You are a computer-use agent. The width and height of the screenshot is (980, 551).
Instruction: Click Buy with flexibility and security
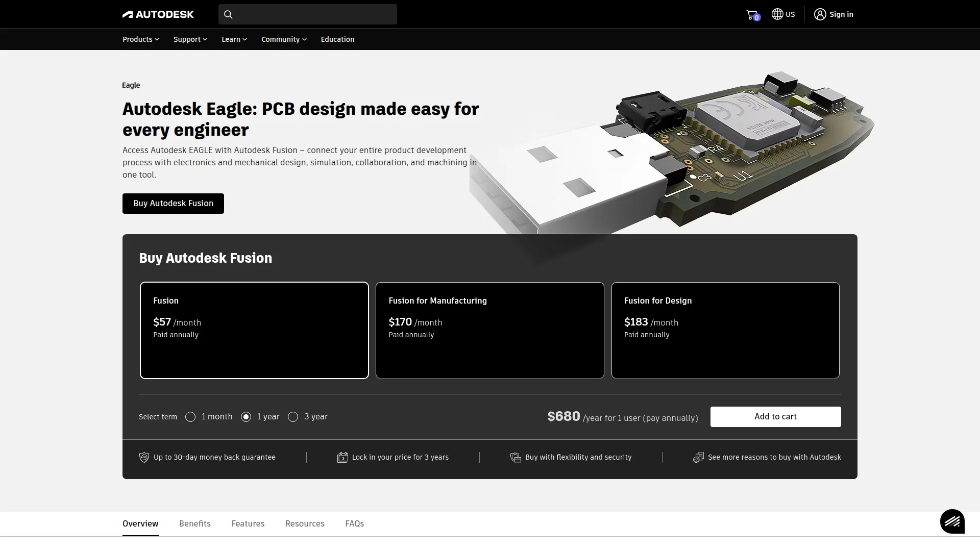coord(578,457)
